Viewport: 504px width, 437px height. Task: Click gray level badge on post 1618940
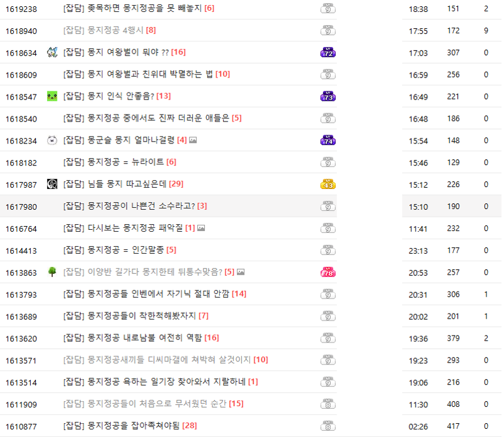point(328,30)
